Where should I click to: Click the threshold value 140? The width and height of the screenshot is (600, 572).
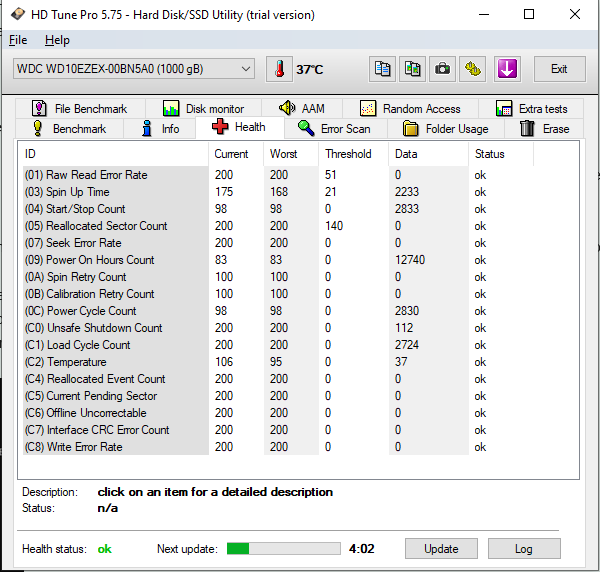(334, 226)
